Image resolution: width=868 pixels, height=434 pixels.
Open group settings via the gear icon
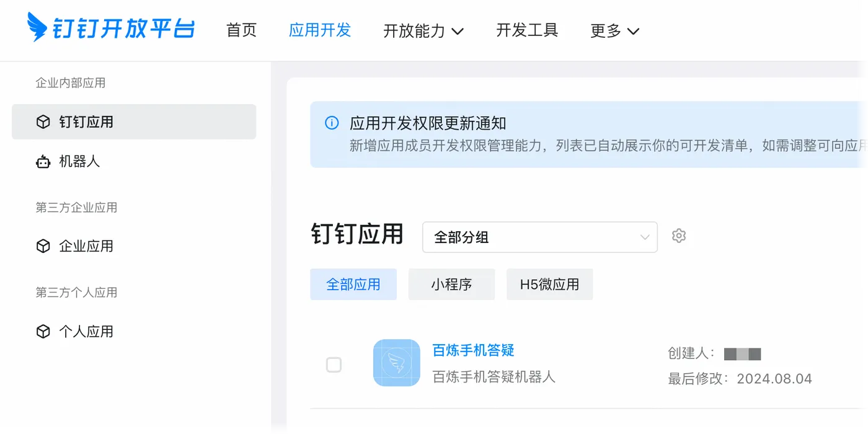[679, 236]
